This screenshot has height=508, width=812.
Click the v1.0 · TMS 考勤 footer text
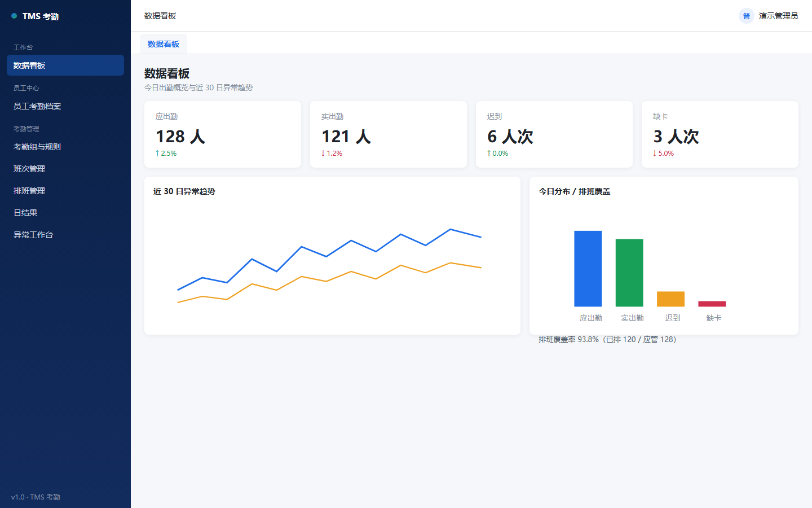click(x=36, y=497)
